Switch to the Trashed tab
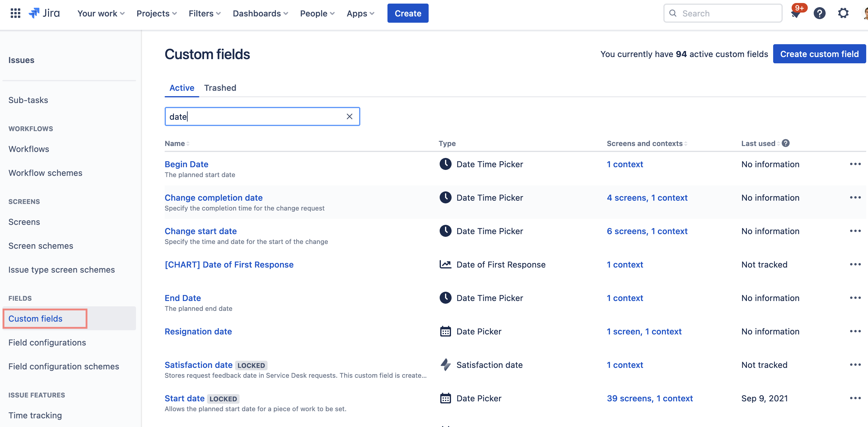This screenshot has width=868, height=427. pyautogui.click(x=220, y=88)
